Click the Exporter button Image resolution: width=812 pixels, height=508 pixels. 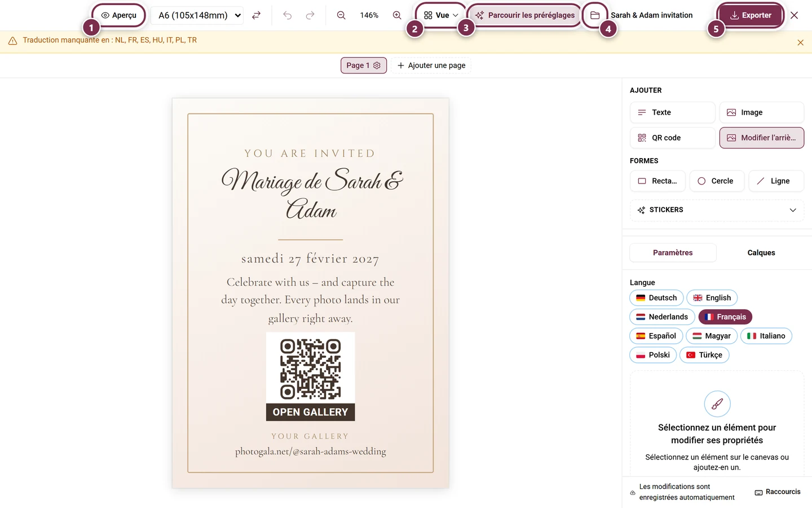(751, 15)
